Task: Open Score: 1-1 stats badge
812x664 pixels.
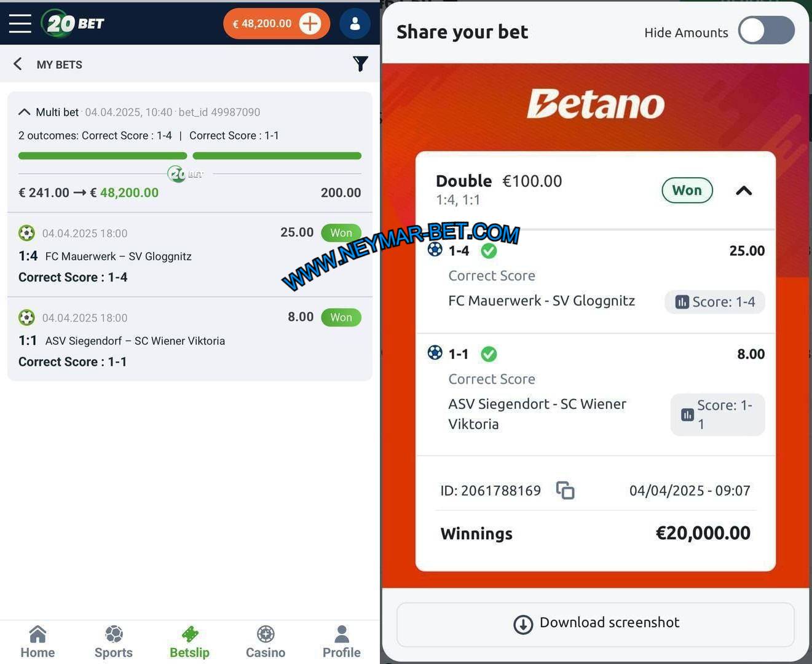Action: (717, 414)
